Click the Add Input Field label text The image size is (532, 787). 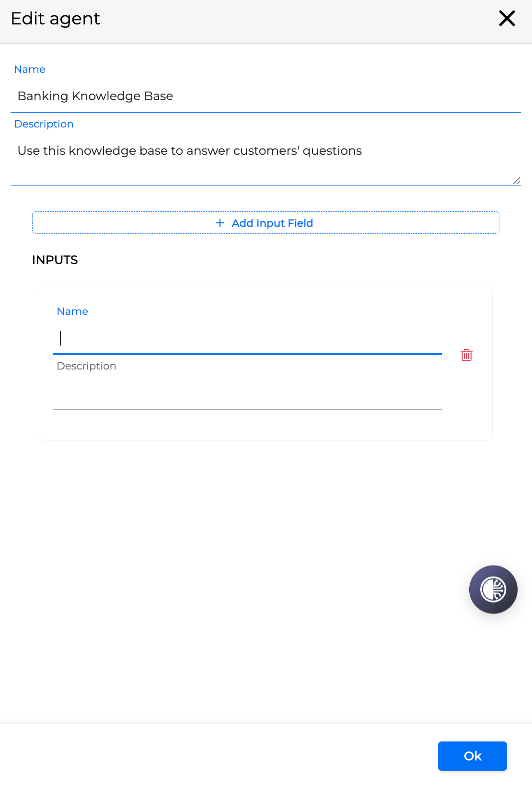click(272, 223)
